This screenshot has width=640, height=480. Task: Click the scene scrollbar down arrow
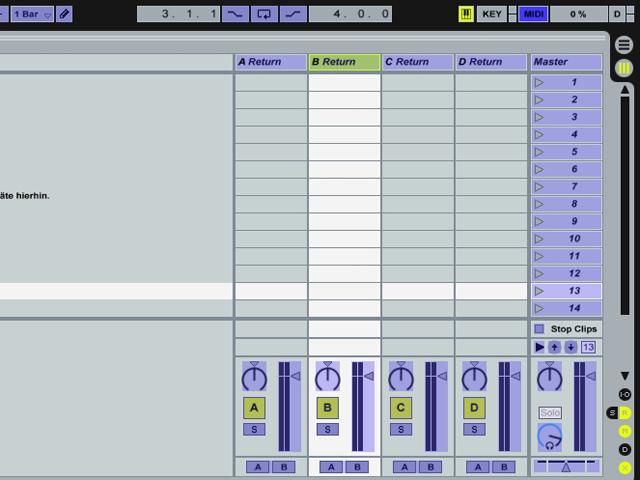tap(624, 376)
